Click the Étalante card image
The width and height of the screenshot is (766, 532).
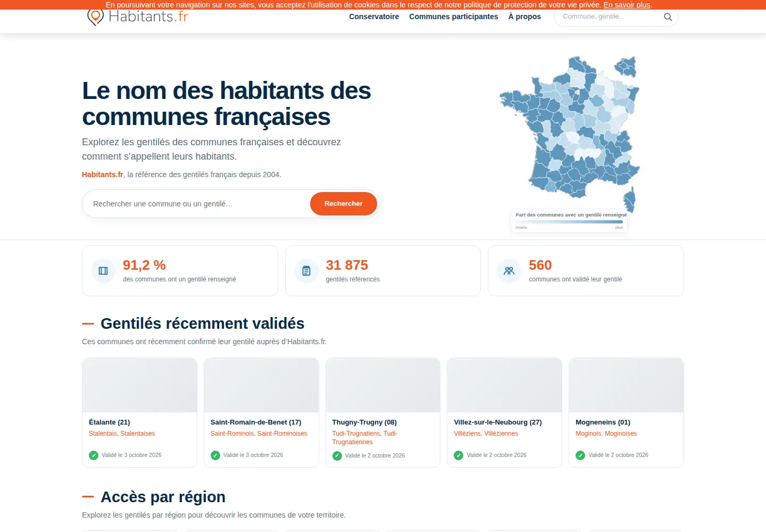coord(140,385)
